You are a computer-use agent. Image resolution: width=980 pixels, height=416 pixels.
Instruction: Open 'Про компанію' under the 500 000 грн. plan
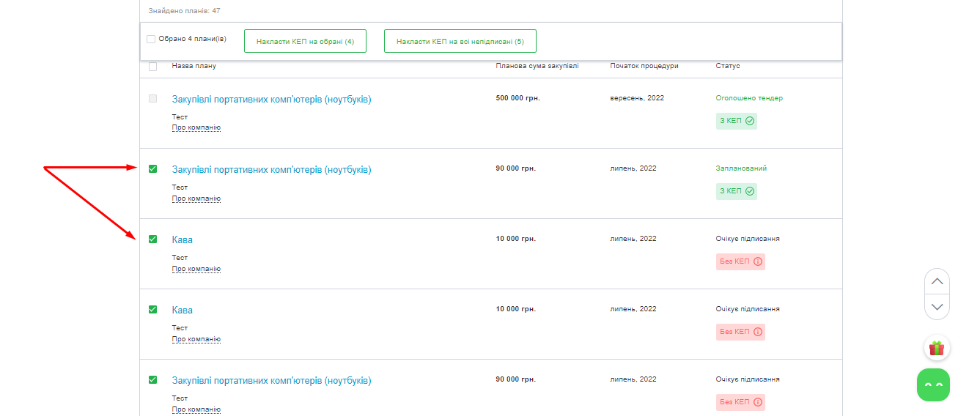point(196,127)
